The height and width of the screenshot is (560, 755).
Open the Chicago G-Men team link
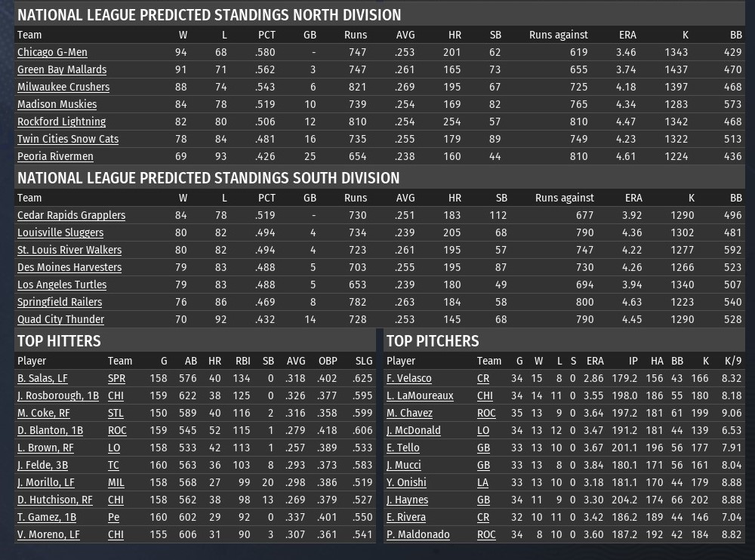pos(52,52)
